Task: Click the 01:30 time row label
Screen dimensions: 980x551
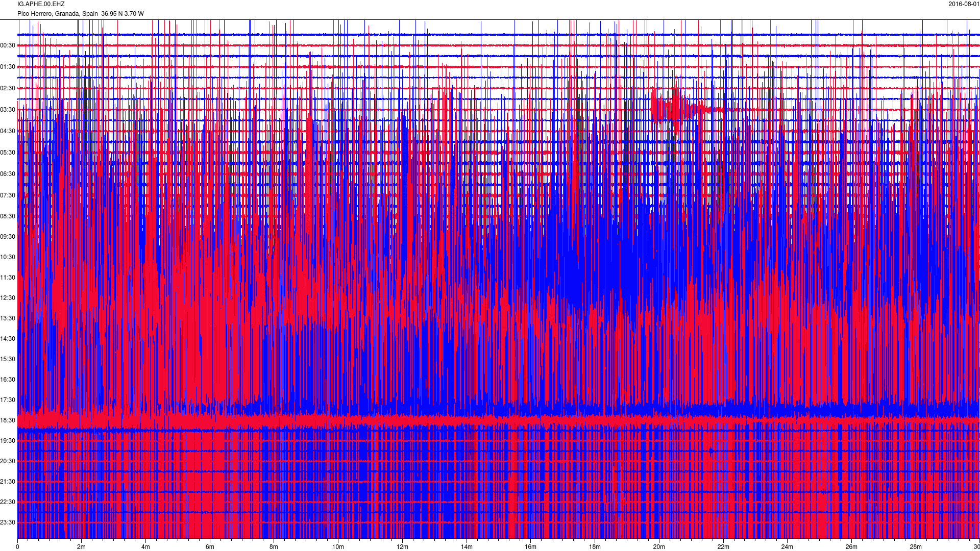Action: [8, 67]
